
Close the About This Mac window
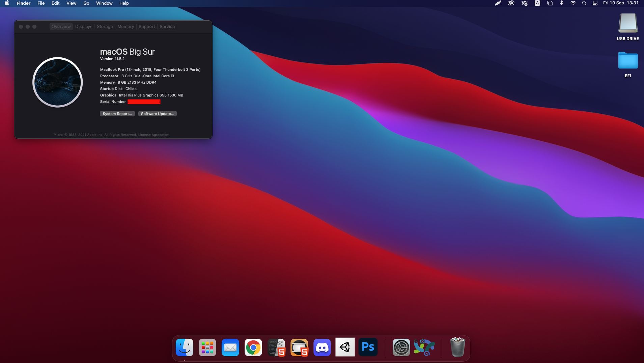click(x=21, y=27)
